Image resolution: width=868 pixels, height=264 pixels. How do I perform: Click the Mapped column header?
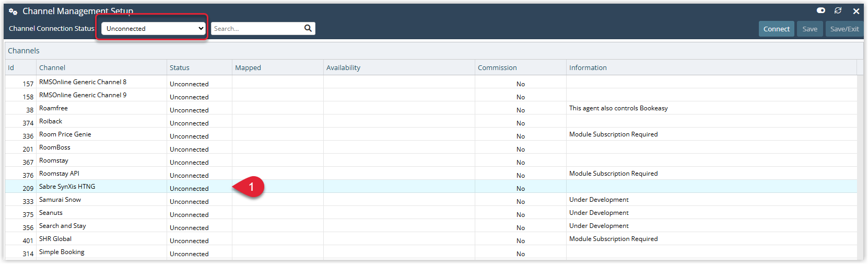click(x=278, y=67)
